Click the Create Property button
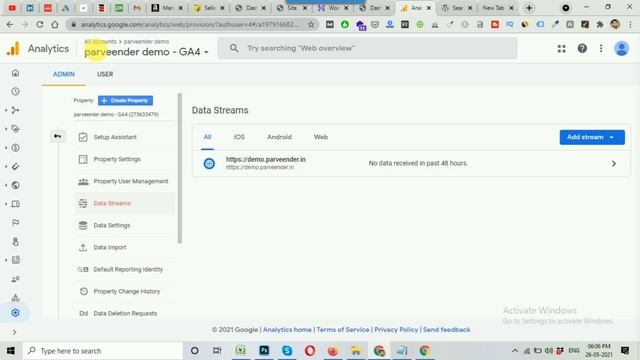 click(x=125, y=100)
